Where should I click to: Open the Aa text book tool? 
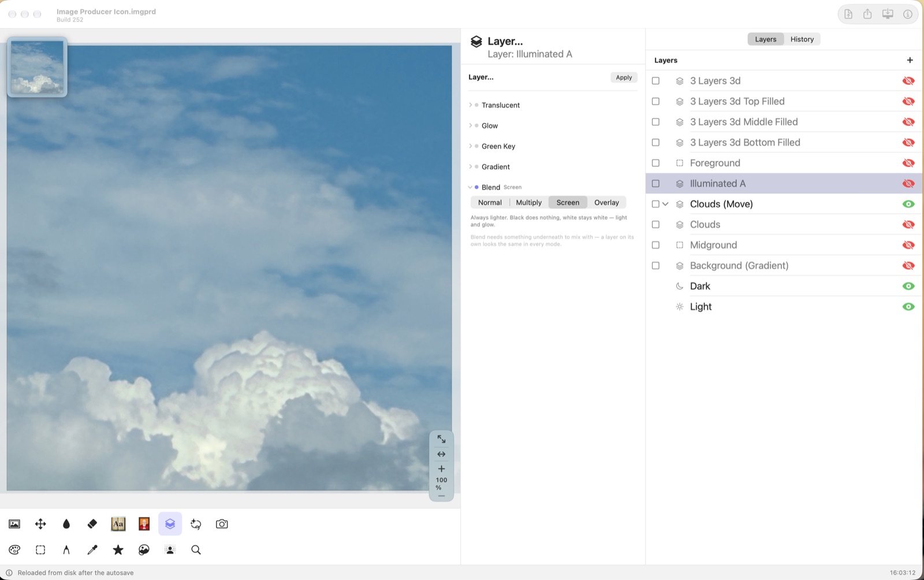118,524
